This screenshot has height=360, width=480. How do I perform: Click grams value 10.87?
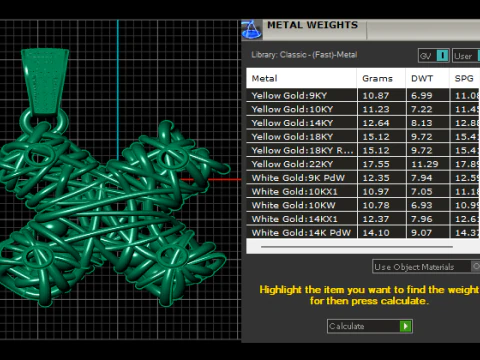(x=376, y=96)
